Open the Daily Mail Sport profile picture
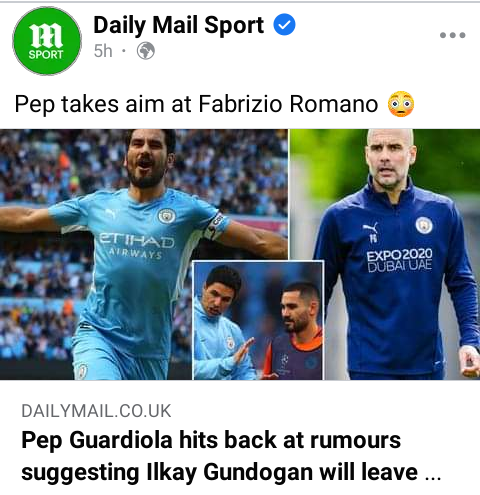 pyautogui.click(x=47, y=41)
